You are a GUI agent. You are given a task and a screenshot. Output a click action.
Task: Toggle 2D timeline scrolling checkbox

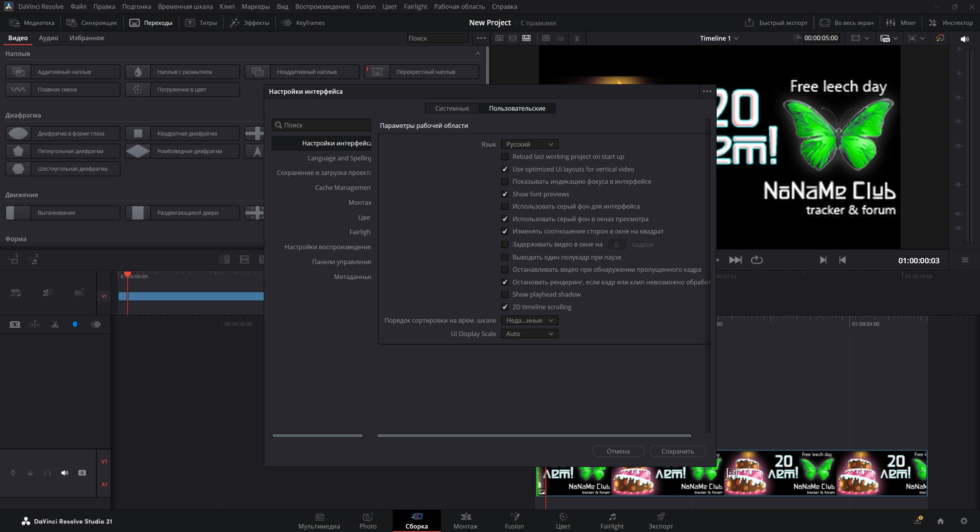tap(505, 307)
